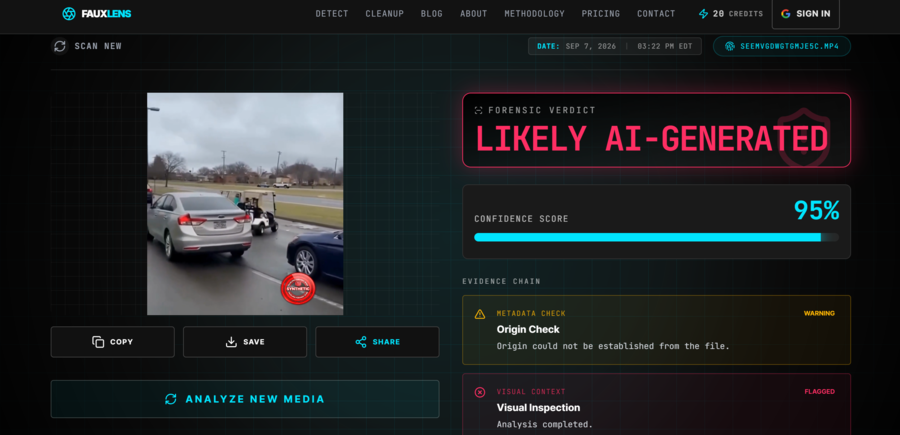Share the result with the Share button
Screen dimensions: 900x435
tap(377, 341)
